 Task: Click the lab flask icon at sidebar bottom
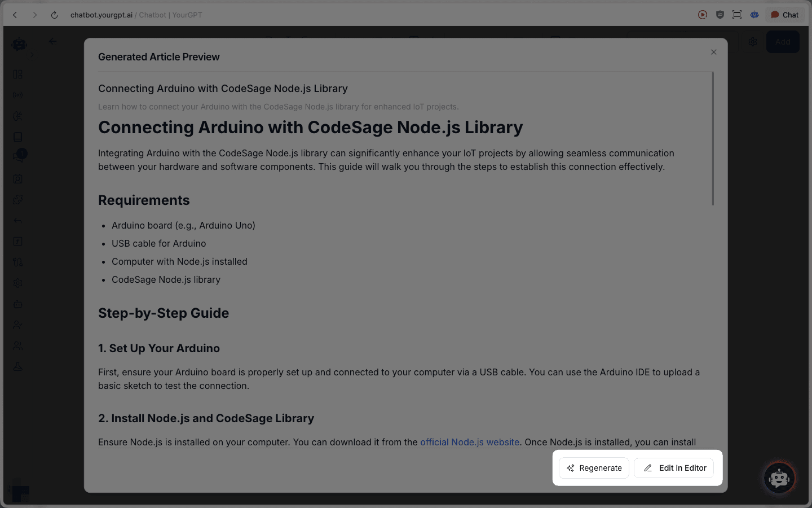pyautogui.click(x=17, y=366)
